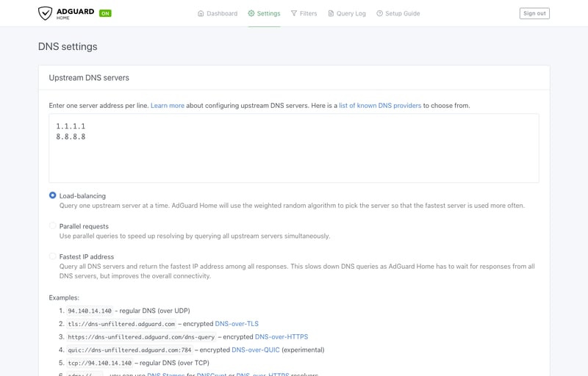The height and width of the screenshot is (376, 588).
Task: Click the Dashboard house icon
Action: (201, 13)
